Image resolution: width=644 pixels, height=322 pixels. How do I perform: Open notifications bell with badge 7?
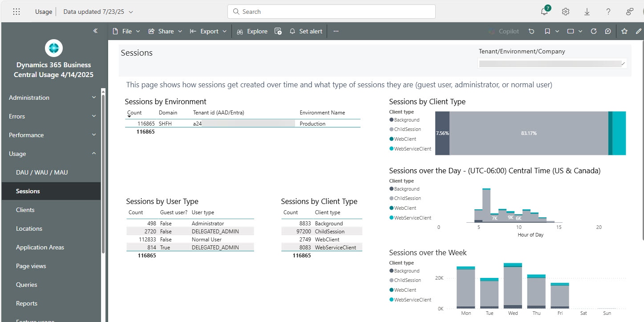pyautogui.click(x=545, y=12)
